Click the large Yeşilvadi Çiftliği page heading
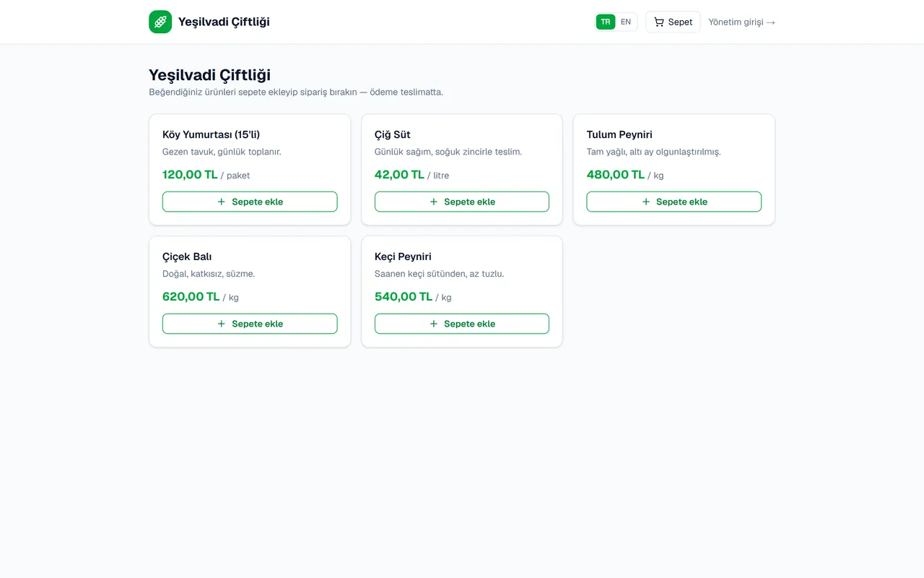 coord(209,74)
